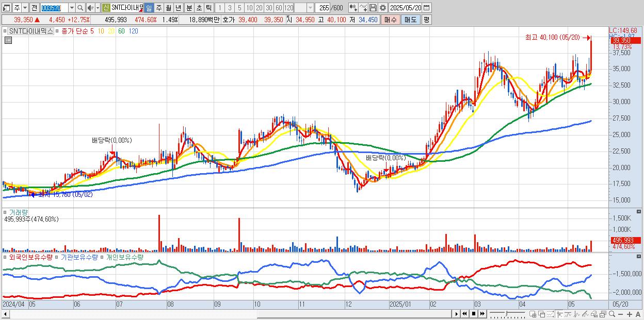Select the 일 daily chart period
Image resolution: width=644 pixels, height=320 pixels.
click(149, 8)
